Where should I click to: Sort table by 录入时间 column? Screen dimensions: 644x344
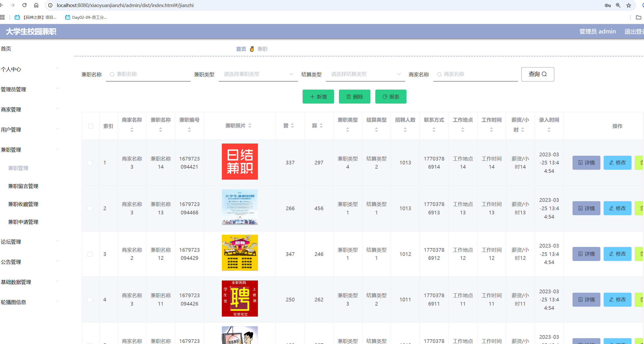coord(549,129)
